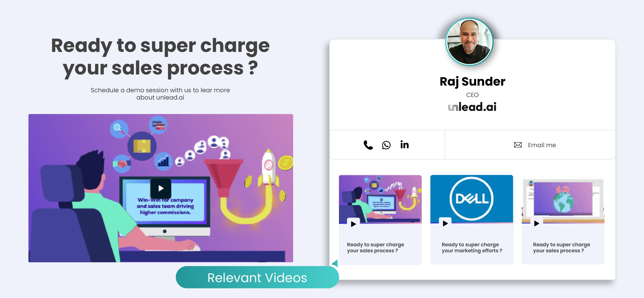Click the unlead.ai logo

pyautogui.click(x=472, y=107)
